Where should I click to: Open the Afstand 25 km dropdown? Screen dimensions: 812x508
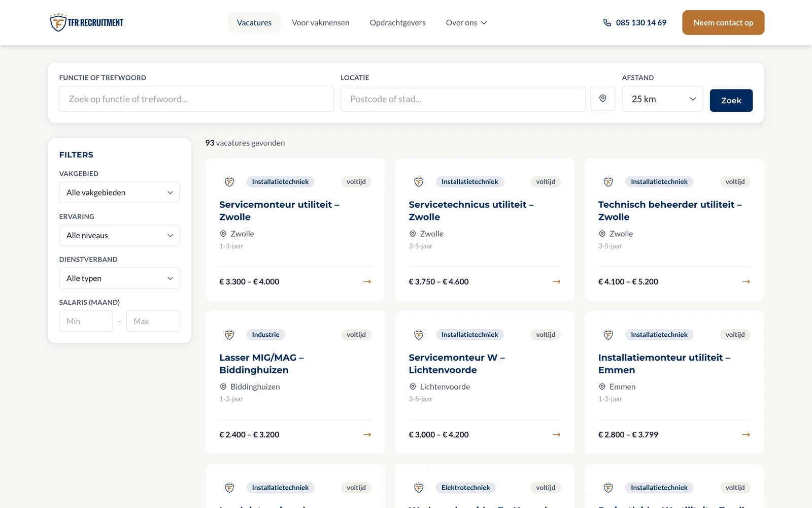point(662,99)
